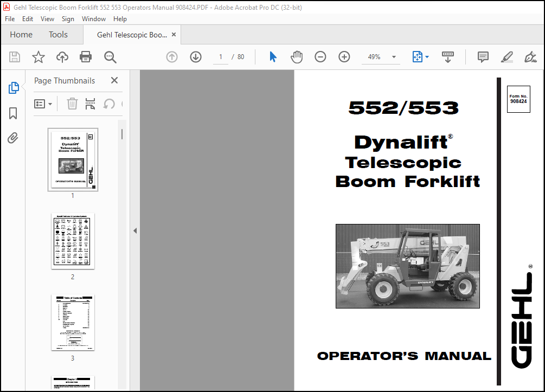The image size is (545, 392).
Task: Activate the Hand pan tool
Action: pyautogui.click(x=297, y=57)
